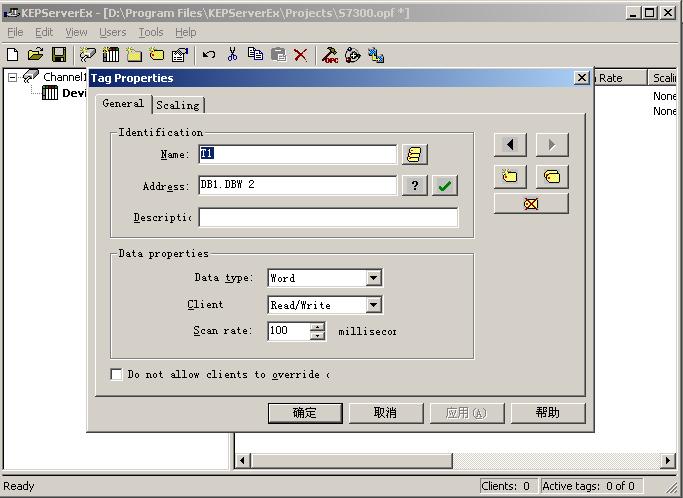Click the Address field showing DB1.DBW 2

298,185
